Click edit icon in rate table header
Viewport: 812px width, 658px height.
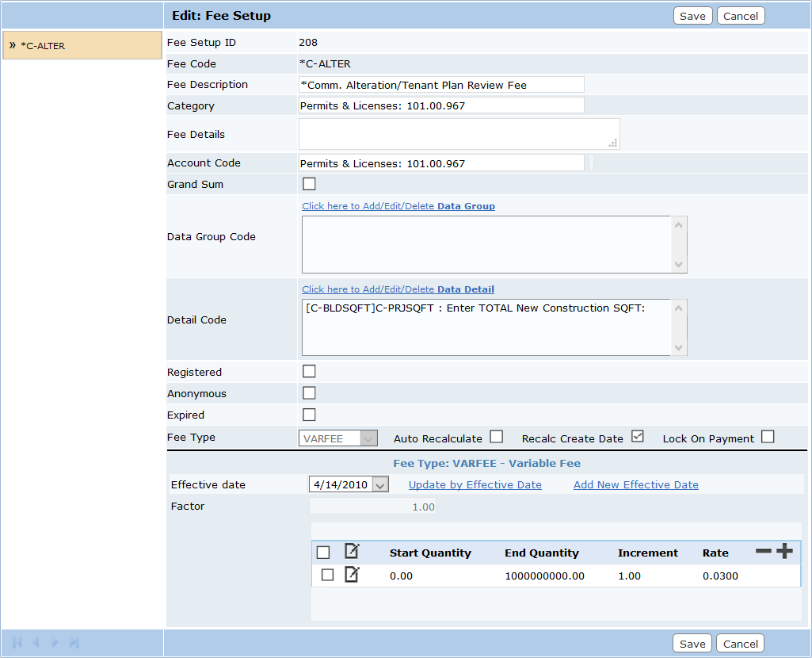(352, 552)
